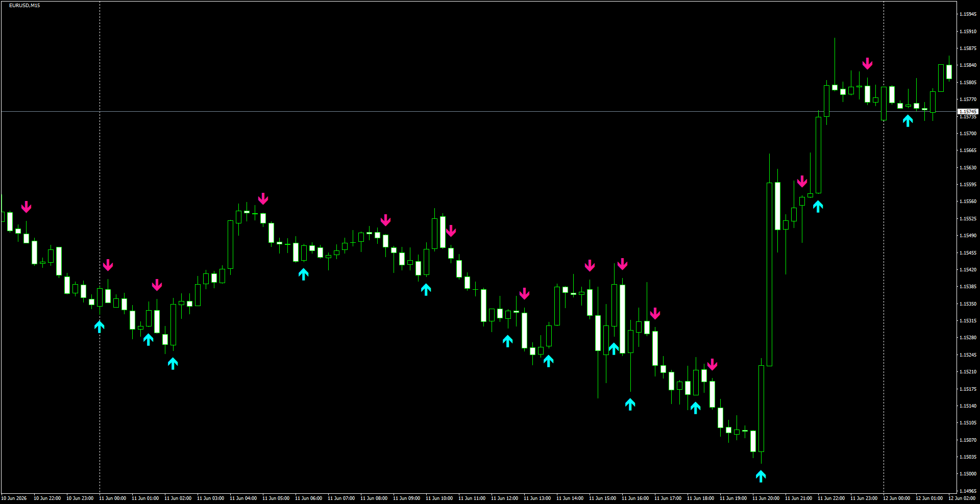Click the price label 1.15280

tap(968, 338)
